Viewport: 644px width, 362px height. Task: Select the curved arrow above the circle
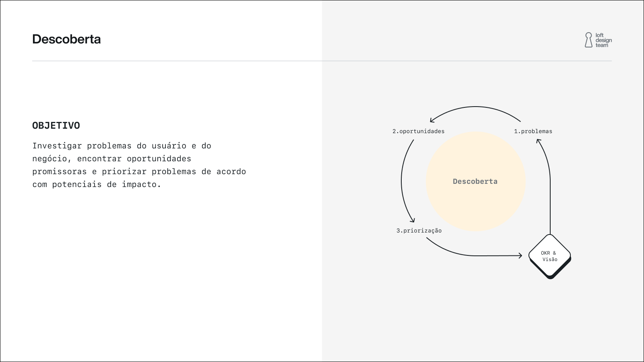(475, 107)
